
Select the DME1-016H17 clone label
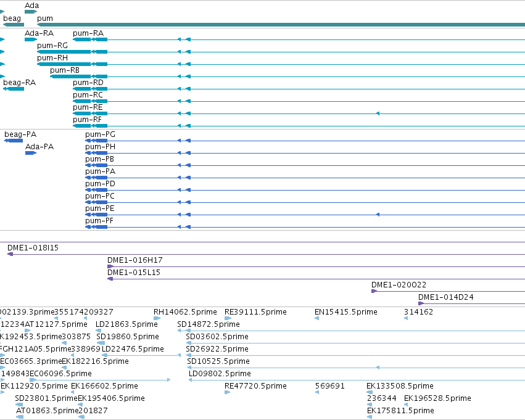(135, 260)
